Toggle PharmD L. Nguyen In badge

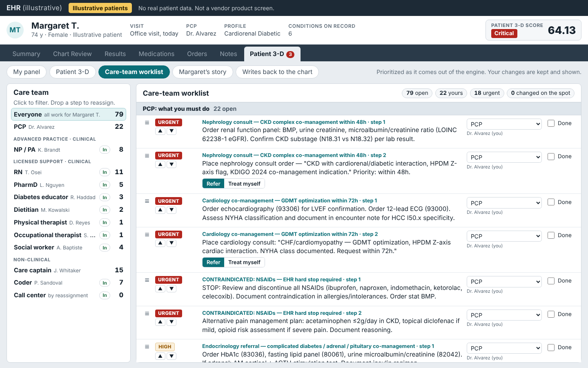[105, 185]
